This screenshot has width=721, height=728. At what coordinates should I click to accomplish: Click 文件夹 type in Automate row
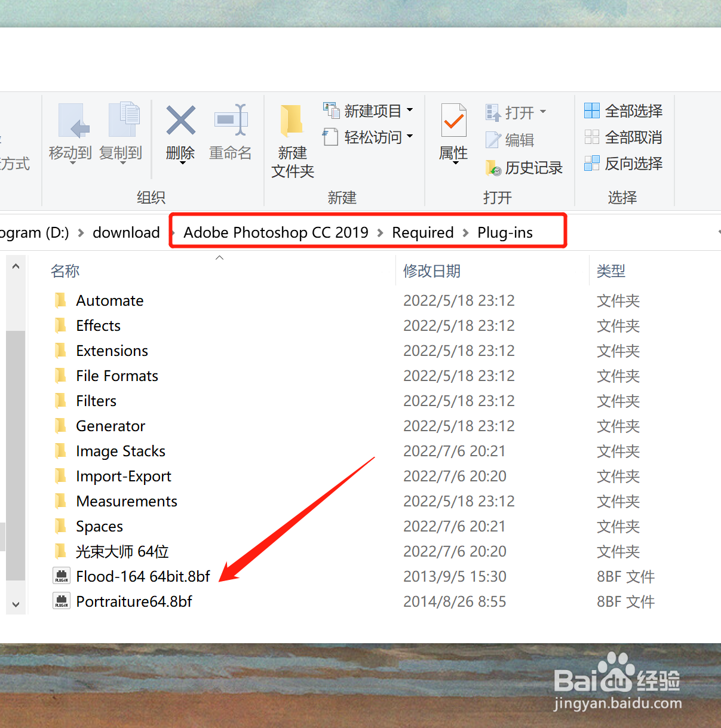point(618,300)
